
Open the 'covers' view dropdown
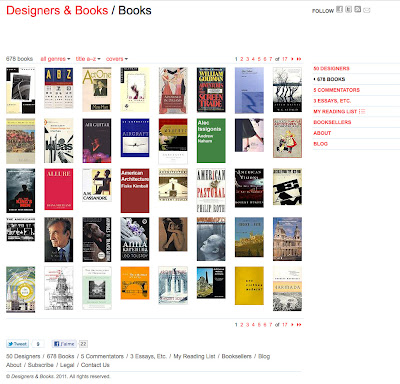(x=117, y=59)
